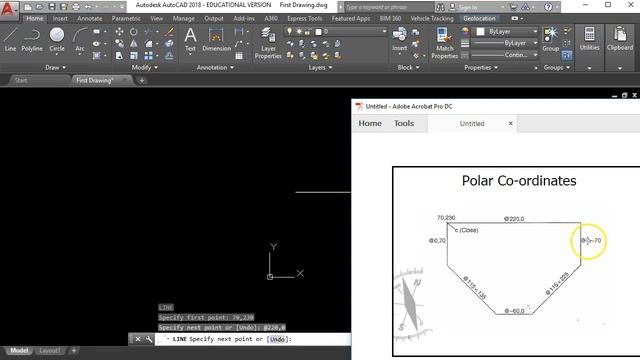Viewport: 640px width, 360px height.
Task: Open the Layer Properties manager
Action: (268, 43)
